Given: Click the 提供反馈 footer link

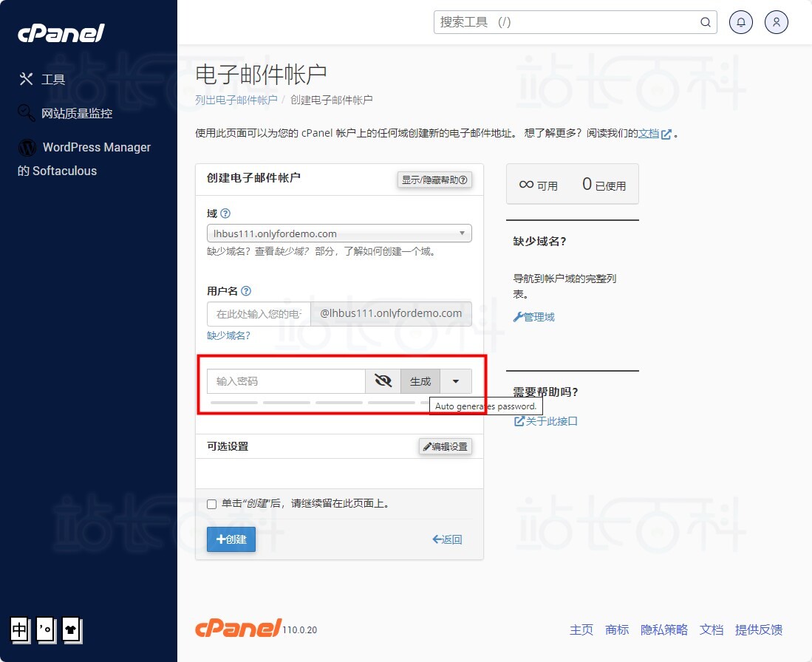Looking at the screenshot, I should point(759,630).
